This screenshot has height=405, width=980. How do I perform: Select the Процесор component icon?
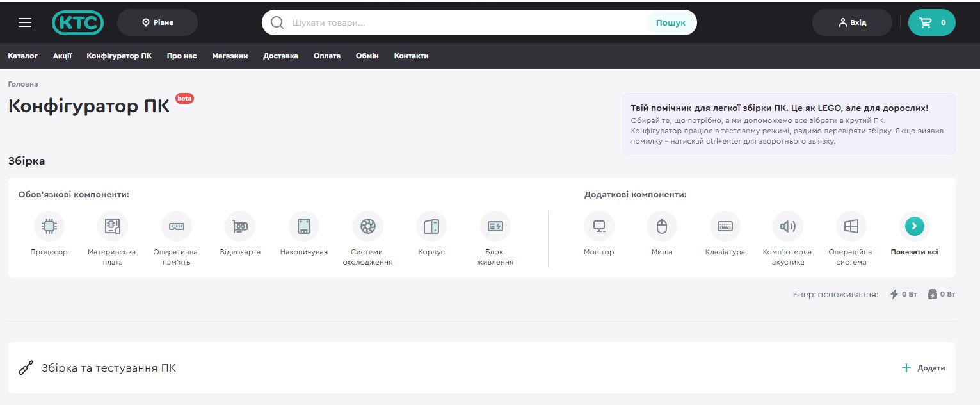49,226
